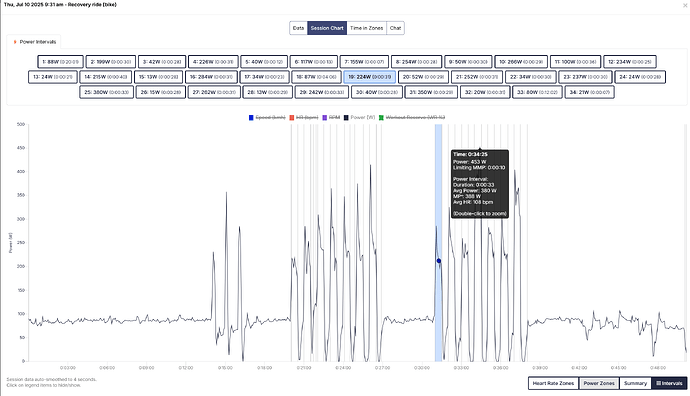Image resolution: width=690 pixels, height=396 pixels.
Task: Hide the Power (W) series via legend
Action: (x=363, y=117)
